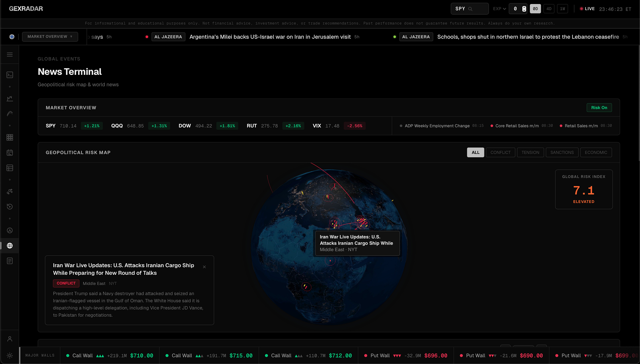This screenshot has height=364, width=640.
Task: Click the CONFLICT tag in the news card
Action: (66, 283)
